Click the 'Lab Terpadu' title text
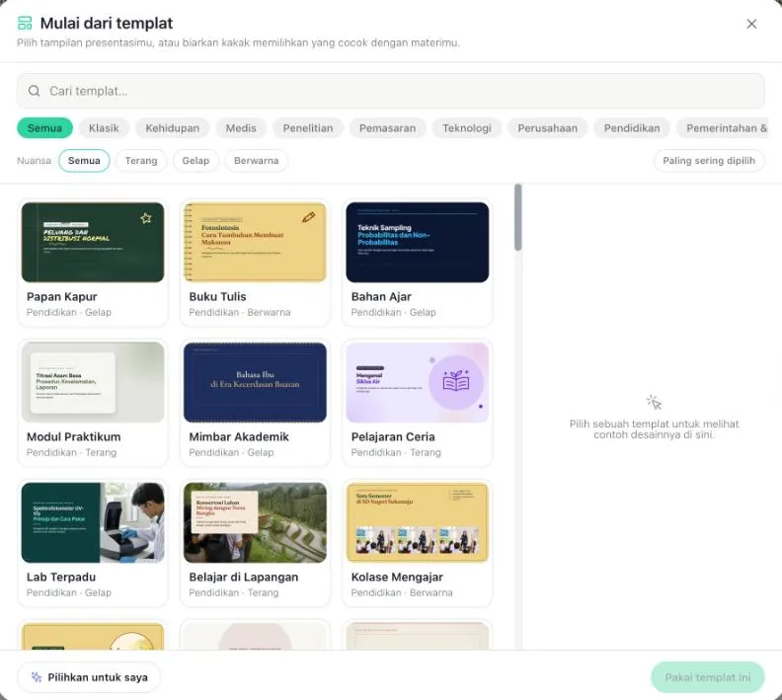Image resolution: width=782 pixels, height=700 pixels. tap(61, 577)
